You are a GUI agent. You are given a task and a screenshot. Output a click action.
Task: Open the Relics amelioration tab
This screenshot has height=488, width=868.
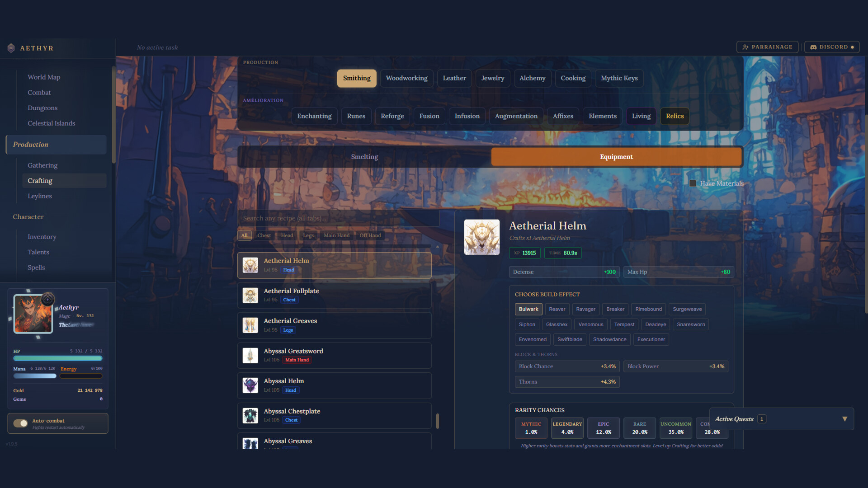point(675,116)
